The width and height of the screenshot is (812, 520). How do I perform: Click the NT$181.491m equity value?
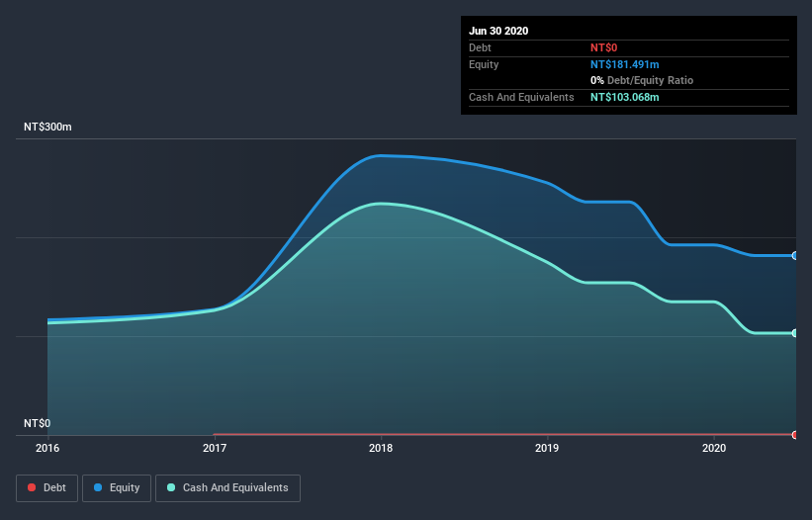point(624,64)
